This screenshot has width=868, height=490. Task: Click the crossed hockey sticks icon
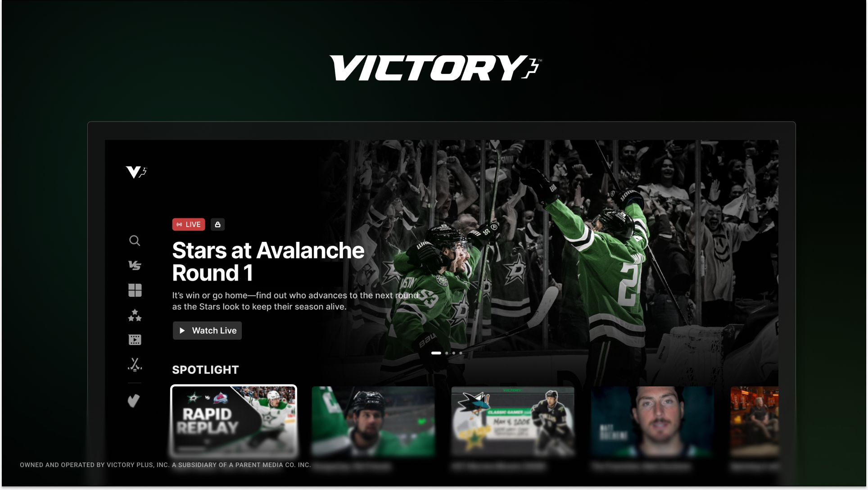coord(135,364)
